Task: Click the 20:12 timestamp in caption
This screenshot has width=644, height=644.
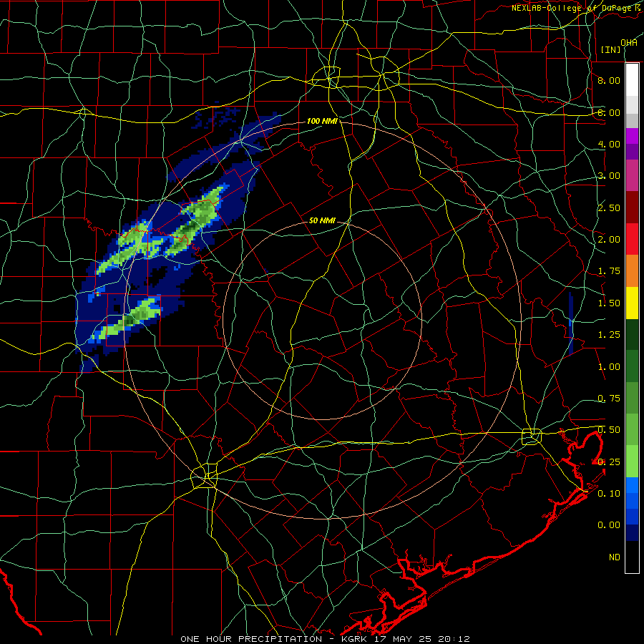Action: [456, 639]
